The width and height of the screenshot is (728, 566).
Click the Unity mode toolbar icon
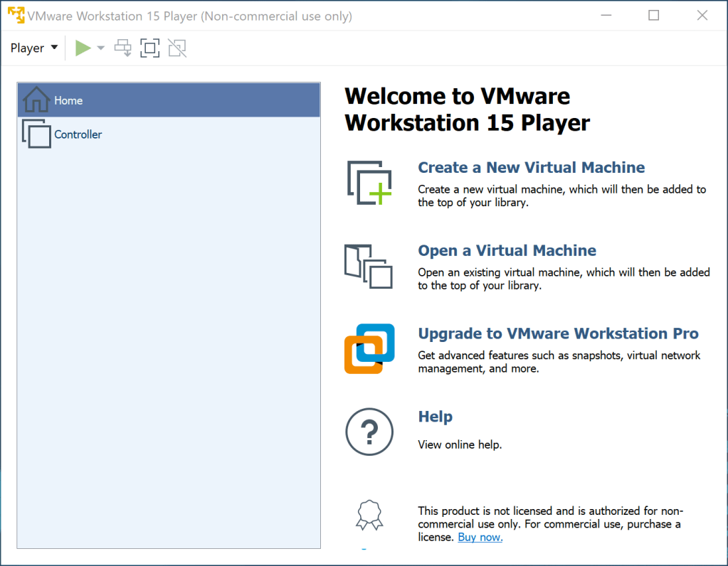[176, 48]
